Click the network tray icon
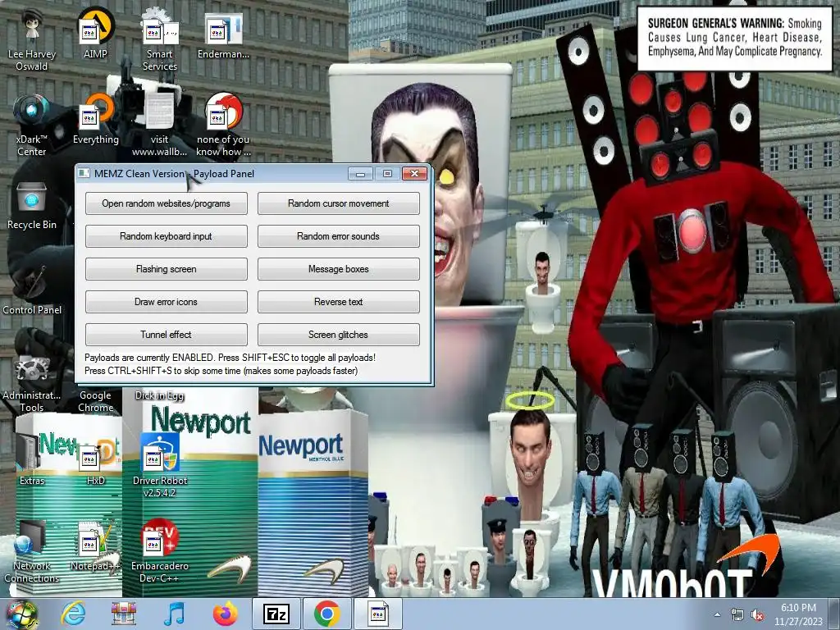This screenshot has height=630, width=840. tap(737, 615)
